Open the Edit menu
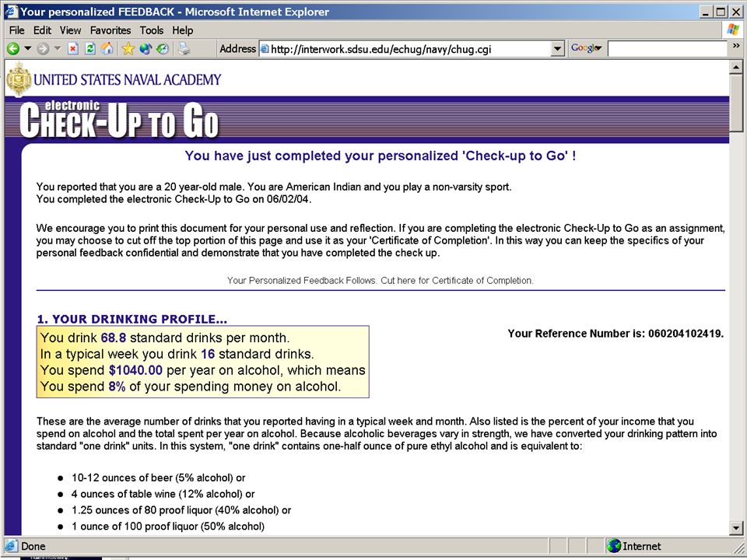This screenshot has height=560, width=747. click(42, 30)
